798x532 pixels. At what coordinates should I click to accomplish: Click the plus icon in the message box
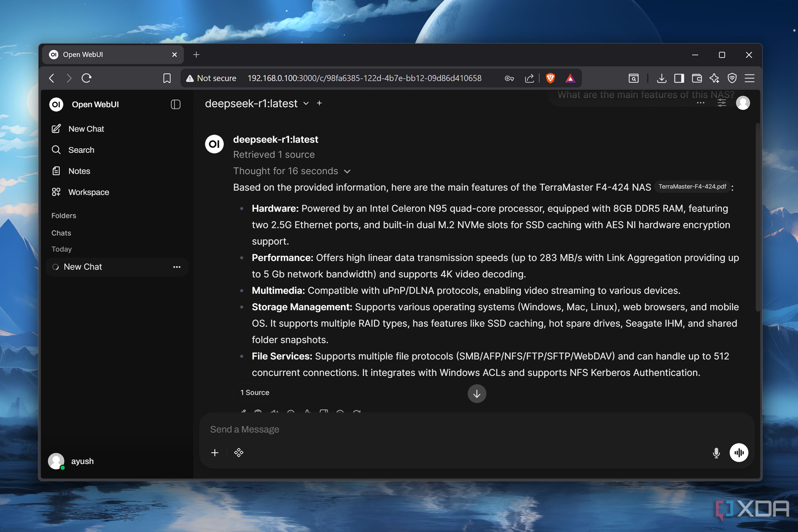(215, 453)
